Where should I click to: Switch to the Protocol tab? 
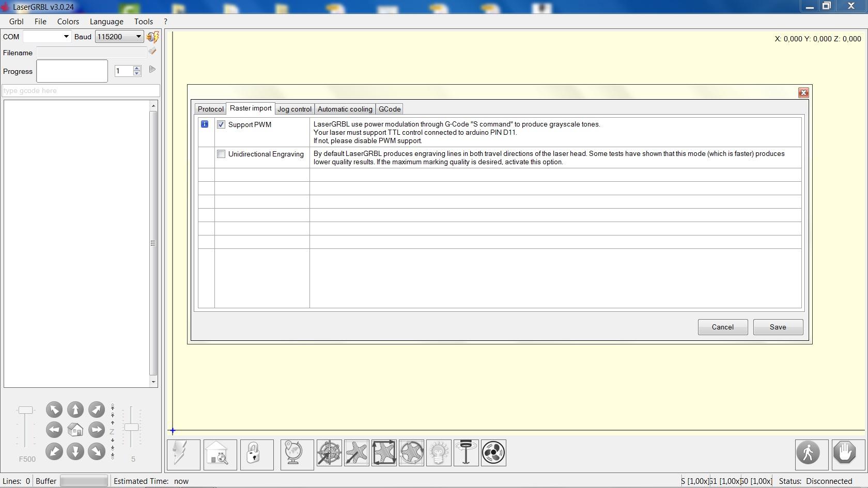(211, 109)
